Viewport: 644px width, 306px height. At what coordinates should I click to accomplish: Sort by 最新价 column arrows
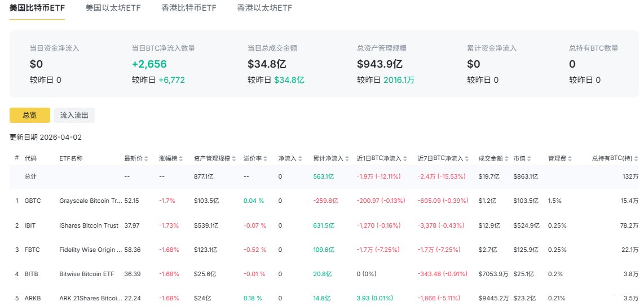tap(146, 158)
